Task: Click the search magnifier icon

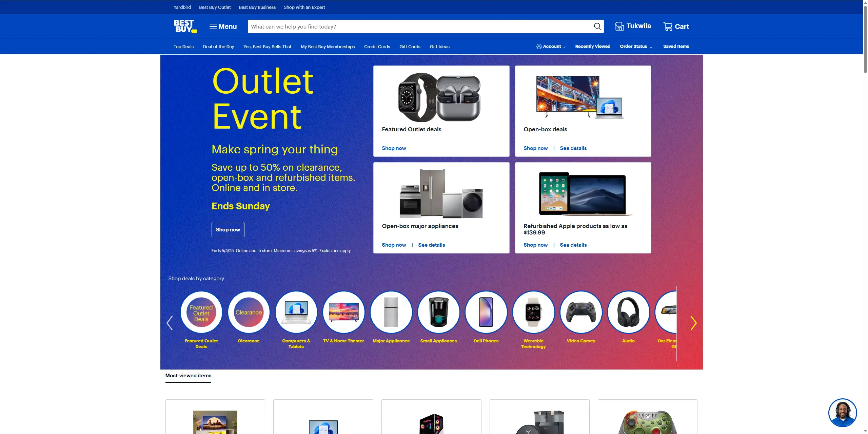Action: (597, 26)
